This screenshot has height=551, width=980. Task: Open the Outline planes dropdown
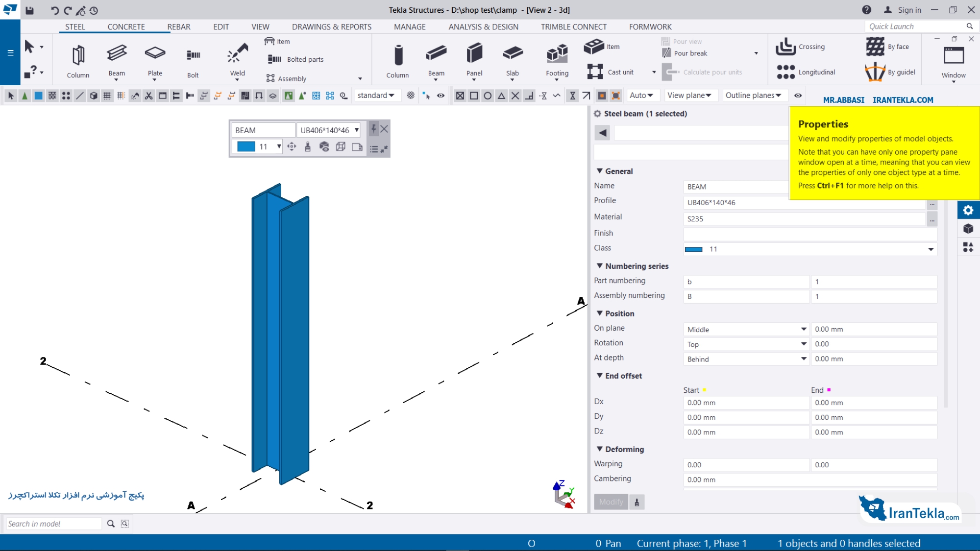[x=754, y=96]
